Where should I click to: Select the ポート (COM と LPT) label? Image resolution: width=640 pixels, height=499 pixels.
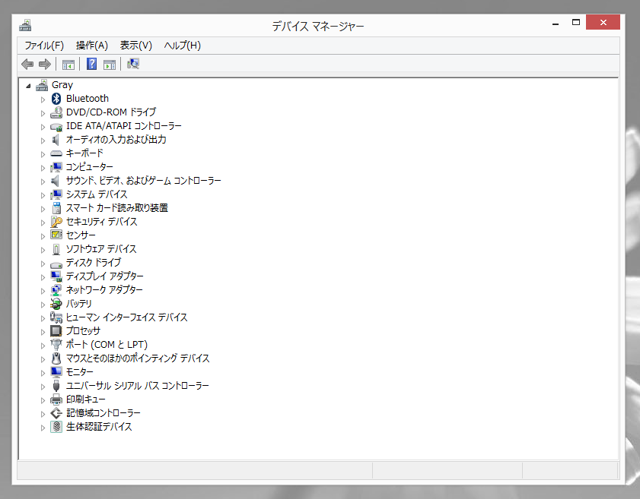click(x=107, y=344)
